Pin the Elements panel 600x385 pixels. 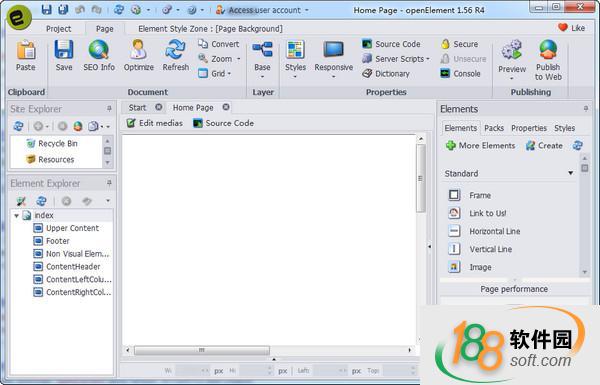586,109
